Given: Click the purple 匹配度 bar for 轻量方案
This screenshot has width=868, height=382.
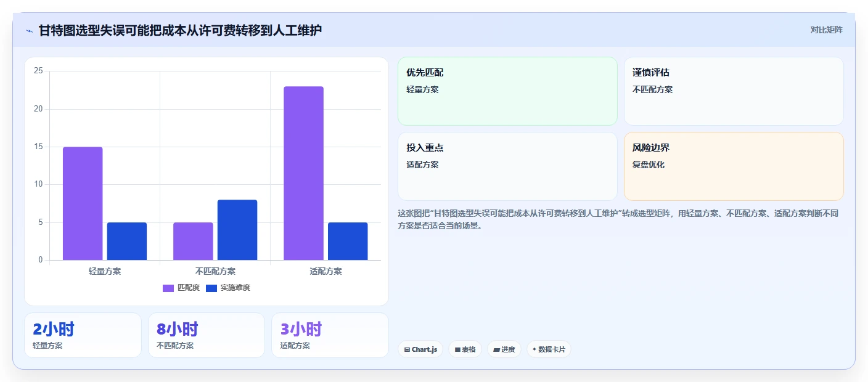Looking at the screenshot, I should pos(83,203).
